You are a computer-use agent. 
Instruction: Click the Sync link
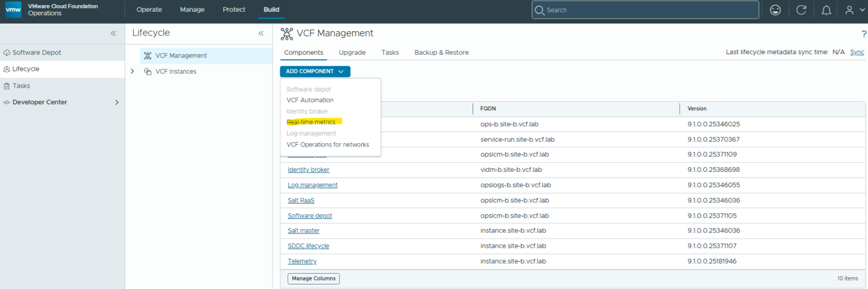coord(857,52)
